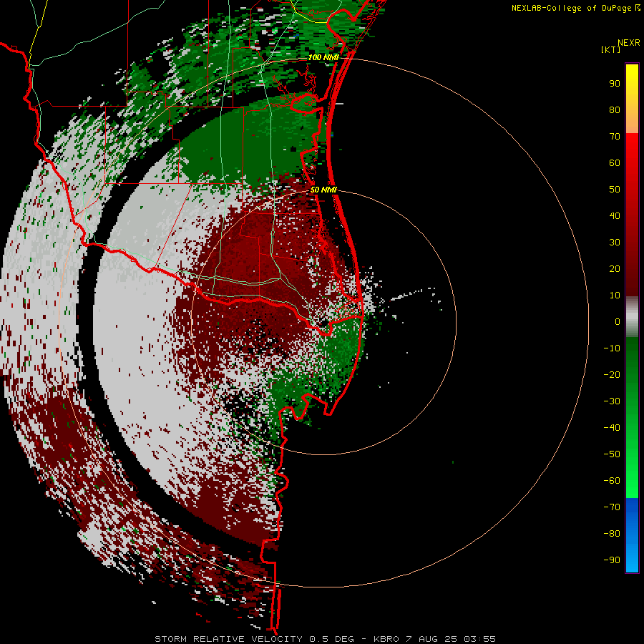Pick the -20 scale label
The image size is (644, 644).
(612, 375)
